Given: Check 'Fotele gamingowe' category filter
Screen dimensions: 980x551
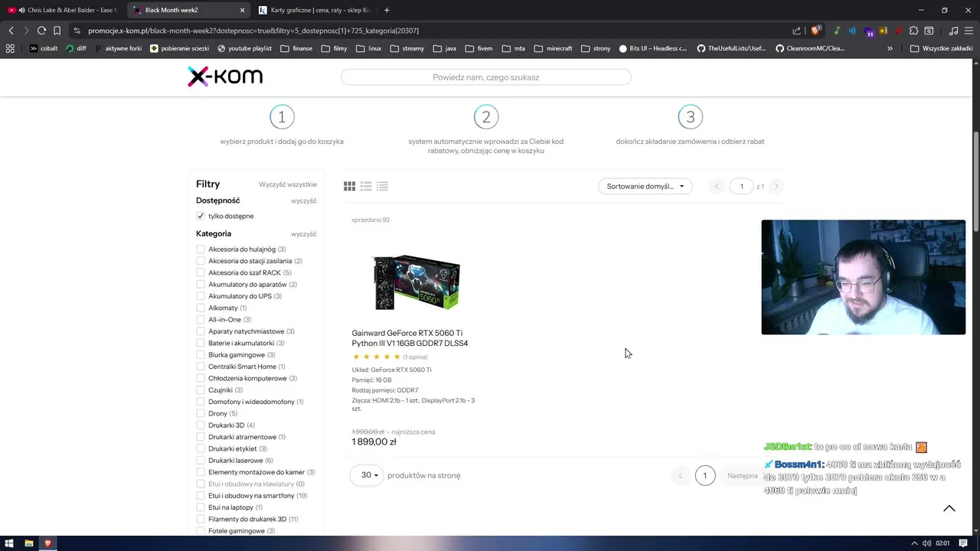Looking at the screenshot, I should [201, 530].
